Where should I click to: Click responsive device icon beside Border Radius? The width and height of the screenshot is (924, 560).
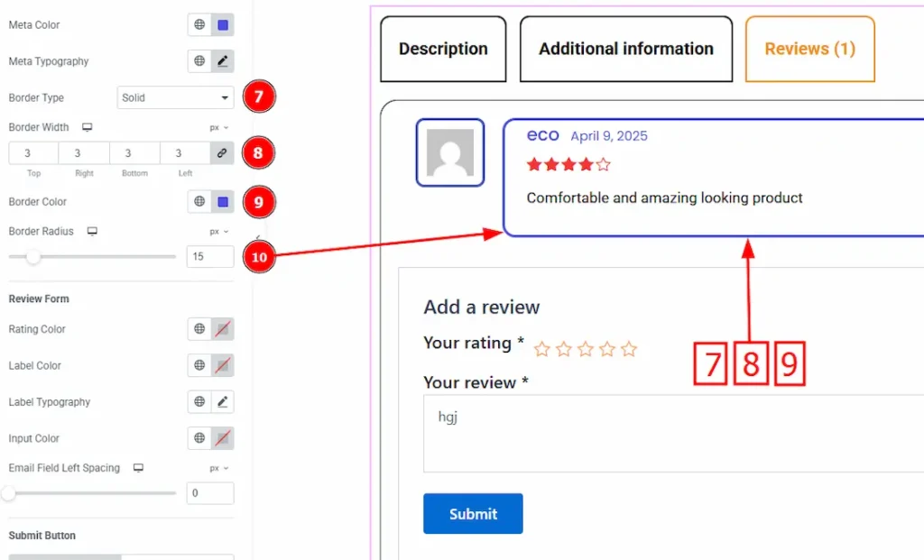click(x=92, y=232)
